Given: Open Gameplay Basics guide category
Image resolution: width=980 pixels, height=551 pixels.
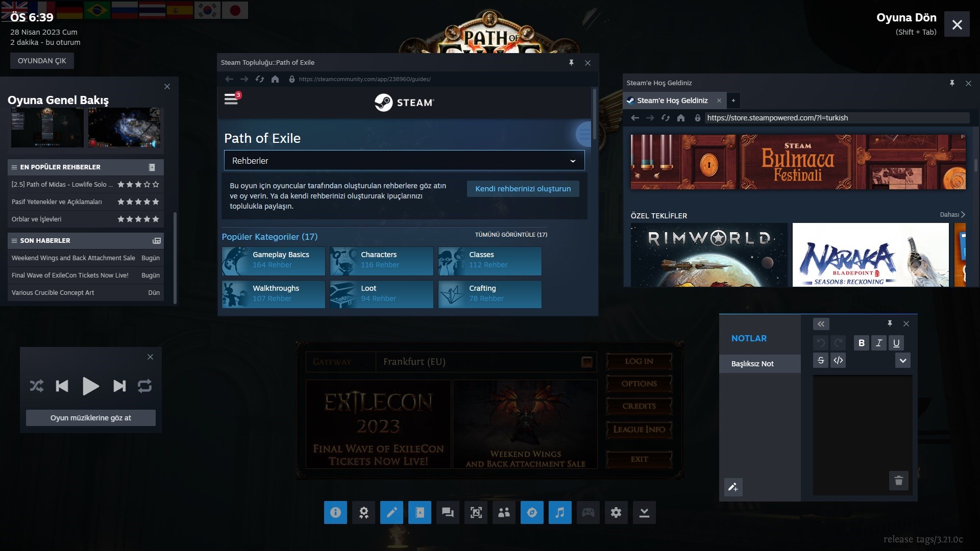Looking at the screenshot, I should coord(274,261).
